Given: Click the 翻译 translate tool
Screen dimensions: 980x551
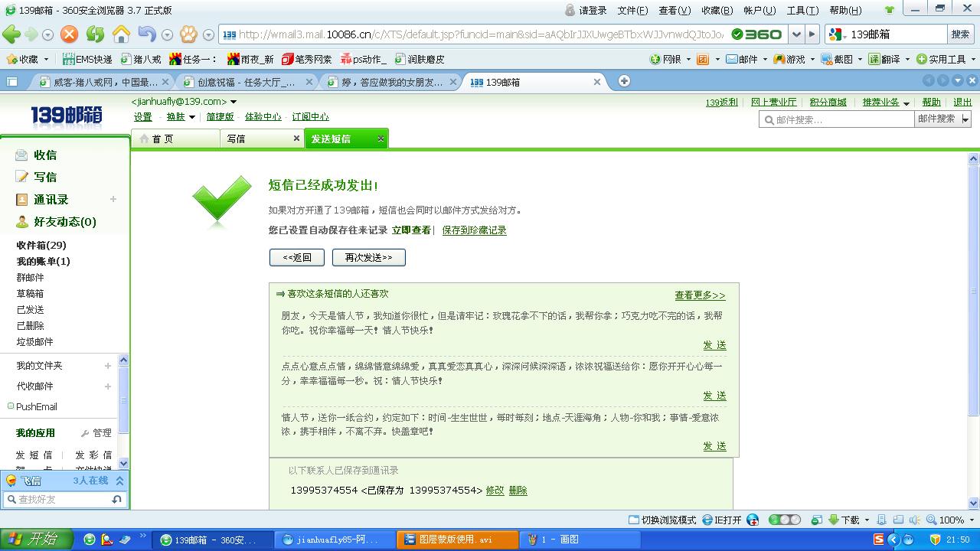Looking at the screenshot, I should 884,59.
